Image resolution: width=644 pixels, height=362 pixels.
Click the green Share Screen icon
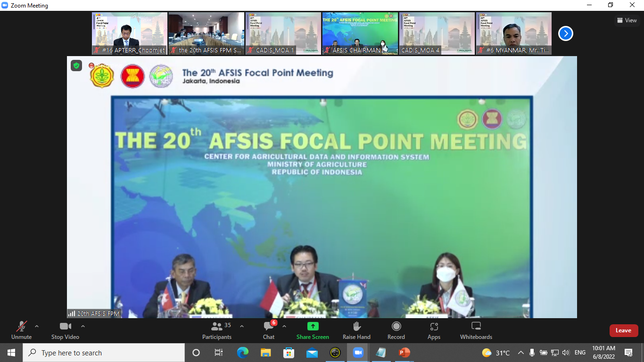point(313,326)
